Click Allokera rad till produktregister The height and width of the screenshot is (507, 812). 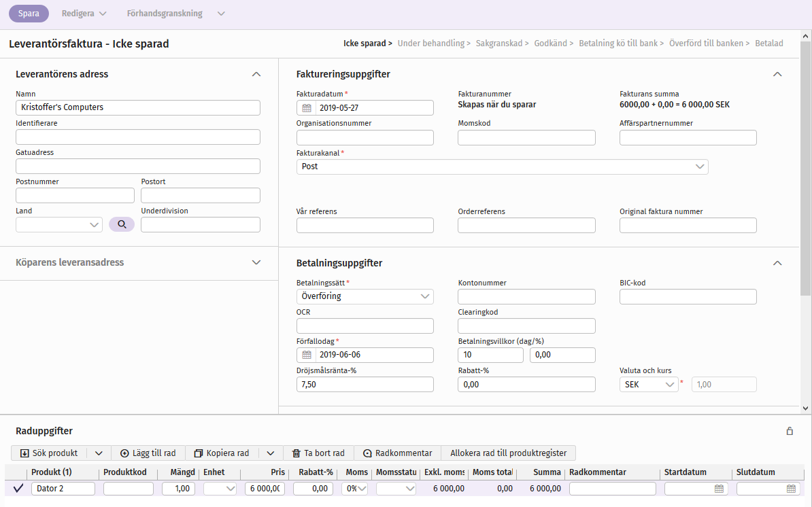click(x=509, y=453)
